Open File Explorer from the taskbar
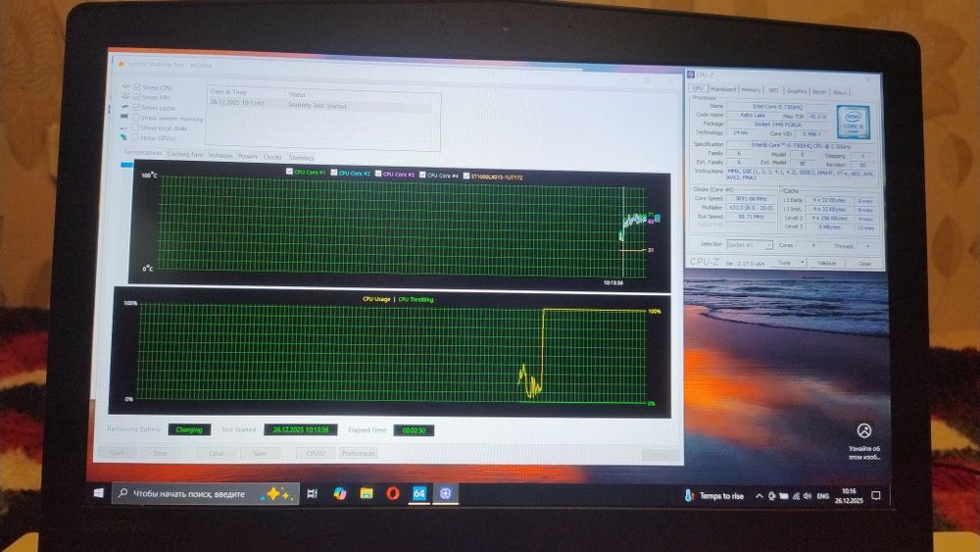The height and width of the screenshot is (552, 980). (x=367, y=493)
